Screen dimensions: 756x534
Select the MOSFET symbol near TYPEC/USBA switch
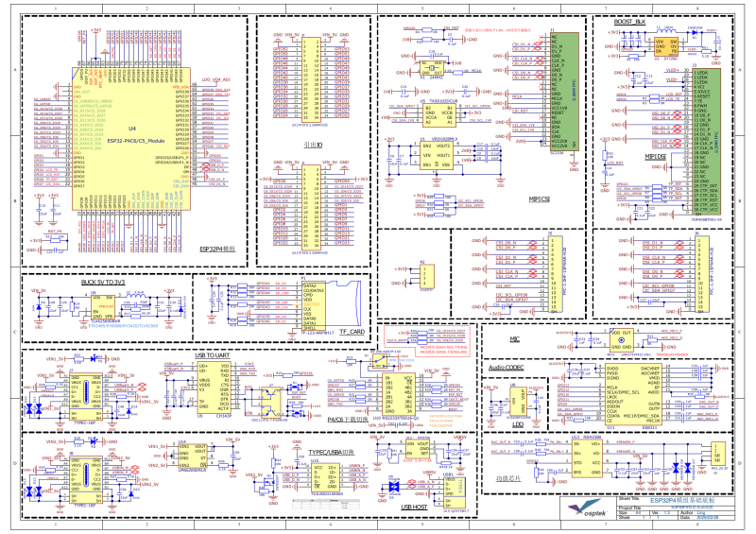[x=267, y=480]
